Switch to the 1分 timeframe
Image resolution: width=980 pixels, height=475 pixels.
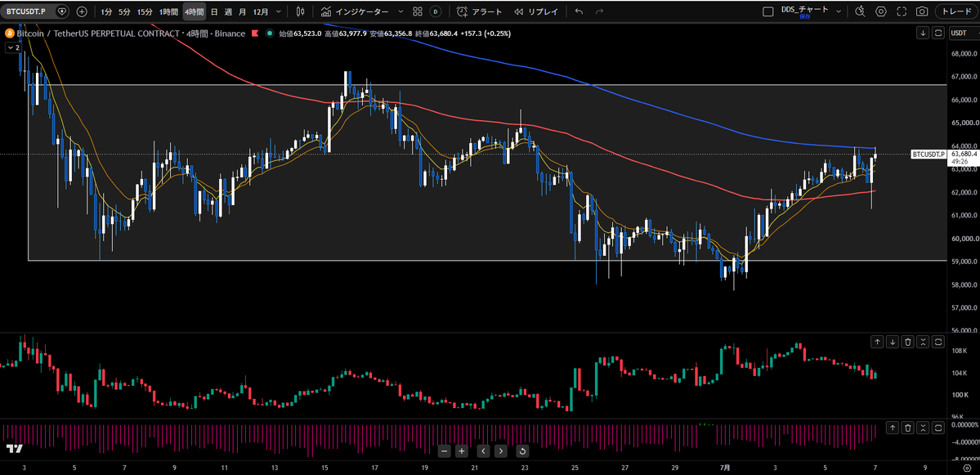click(x=107, y=11)
